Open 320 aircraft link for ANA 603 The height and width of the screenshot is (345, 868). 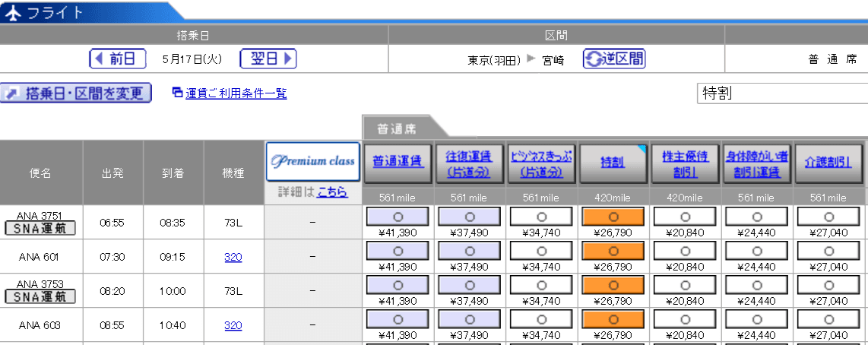(x=233, y=325)
